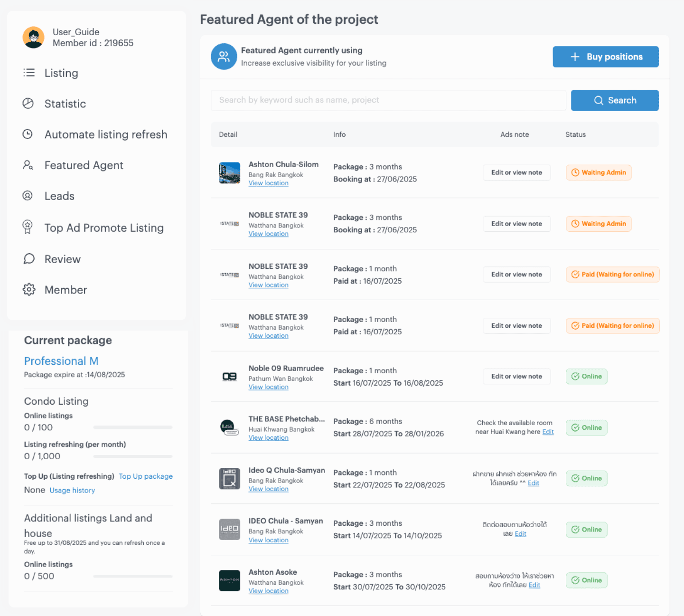Edit or view note for Ashton Chula-Silom
Viewport: 684px width, 616px height.
pyautogui.click(x=516, y=172)
